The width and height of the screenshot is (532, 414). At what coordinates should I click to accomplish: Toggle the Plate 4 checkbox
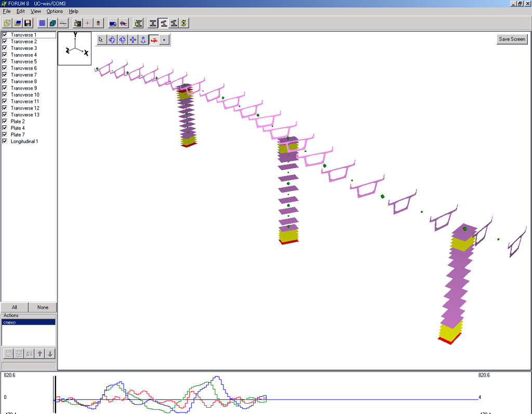point(5,128)
